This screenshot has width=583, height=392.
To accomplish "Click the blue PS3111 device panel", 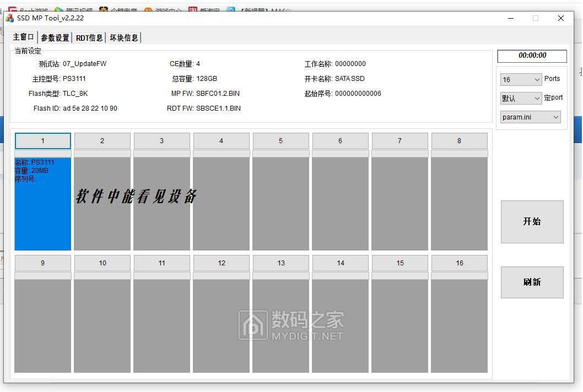I will [43, 204].
